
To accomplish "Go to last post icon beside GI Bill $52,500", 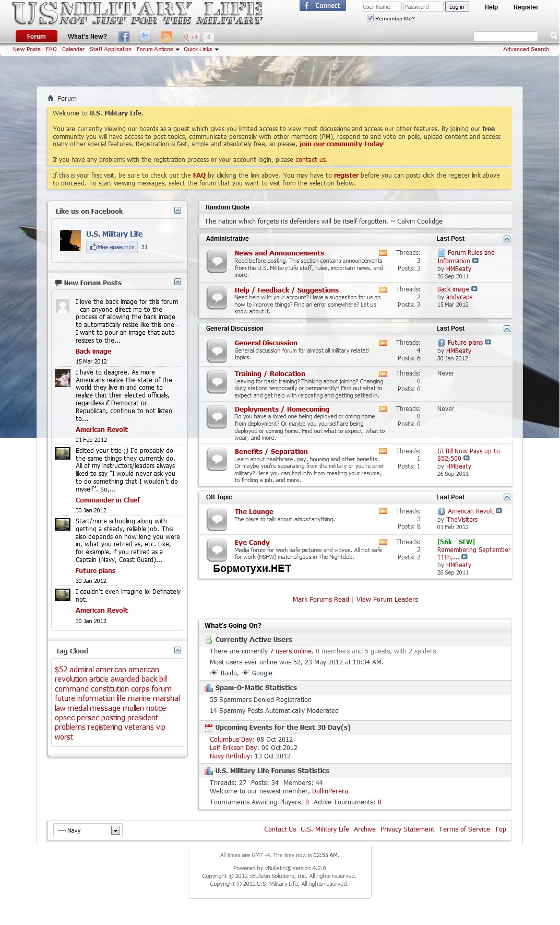I will point(467,458).
